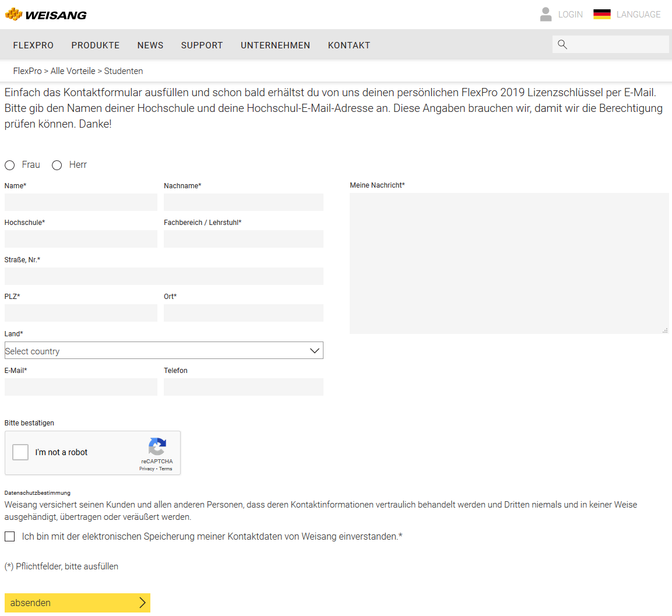Select the Frau radio button
Viewport: 672px width, 616px height.
point(9,165)
